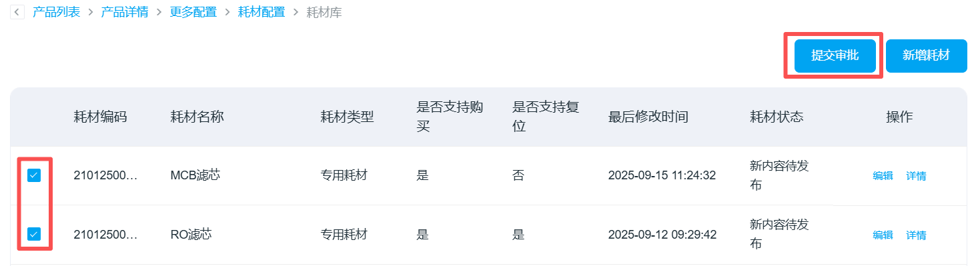Open 产品详情 breadcrumb link
The width and height of the screenshot is (980, 266).
click(x=125, y=12)
